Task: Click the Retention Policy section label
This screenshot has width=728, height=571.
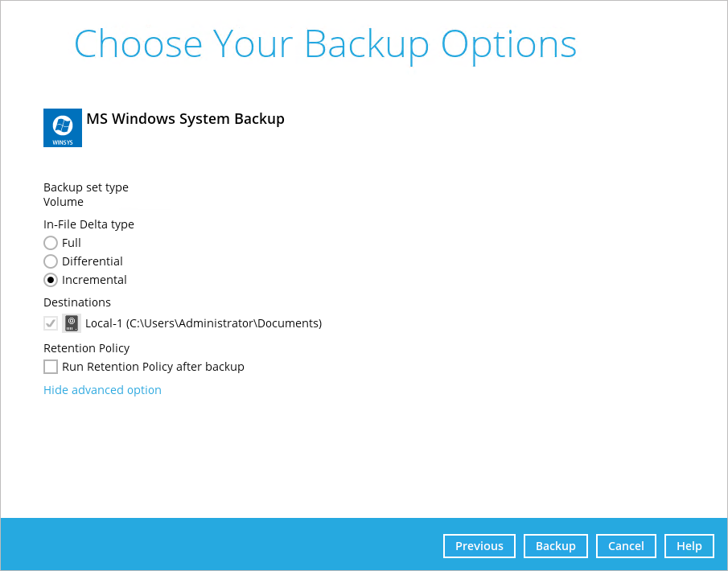Action: [86, 347]
